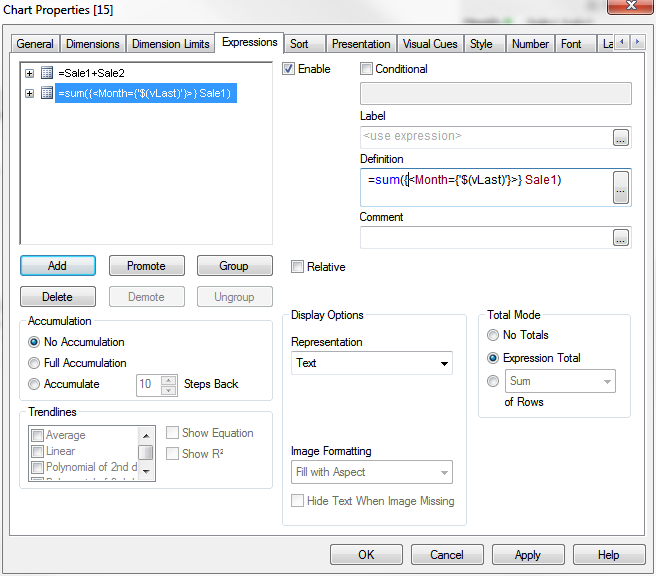Select the Expressions tab
The height and width of the screenshot is (576, 656).
point(249,42)
